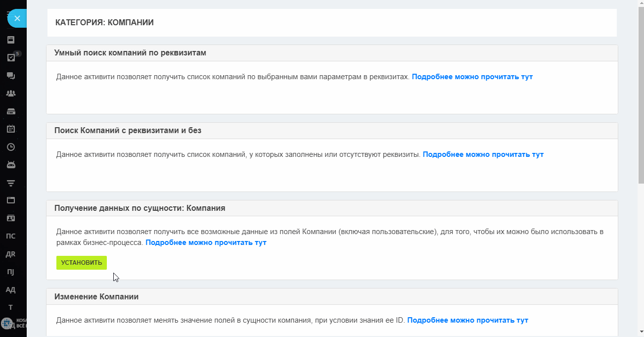Click the page vertical scrollbar thumb

[641, 94]
